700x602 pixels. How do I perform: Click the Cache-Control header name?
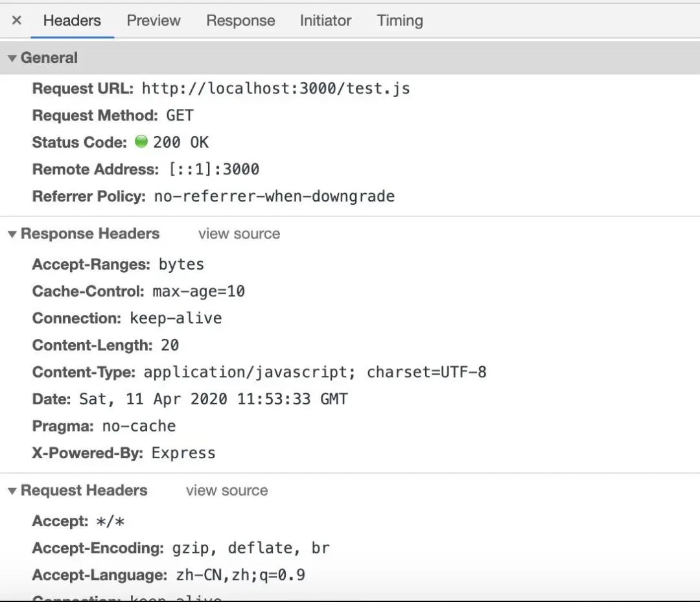click(x=88, y=292)
